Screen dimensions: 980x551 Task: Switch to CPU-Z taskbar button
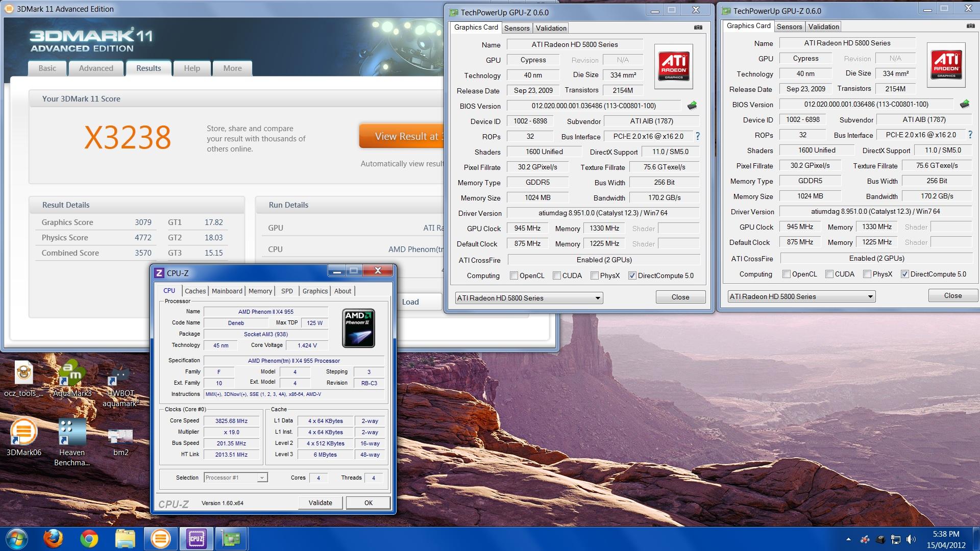click(196, 539)
